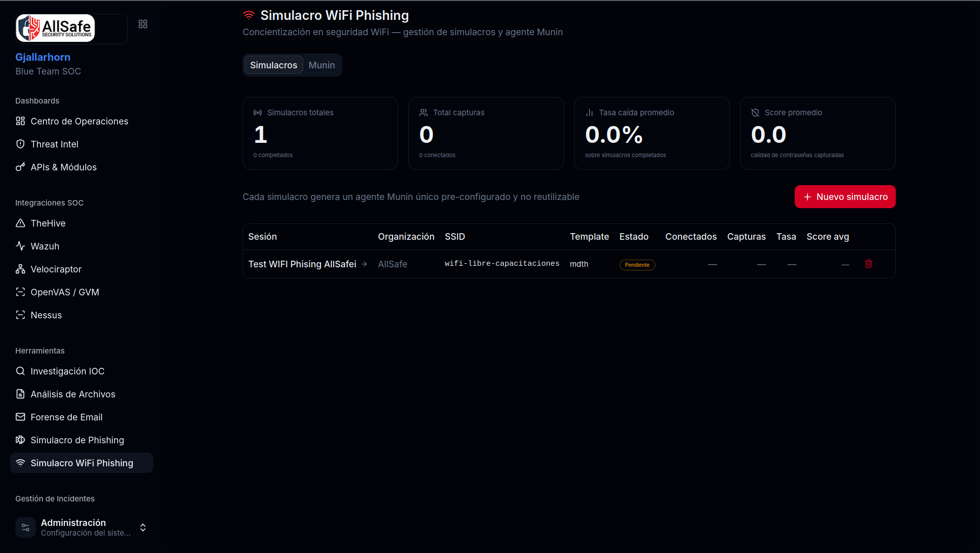Image resolution: width=980 pixels, height=553 pixels.
Task: Delete the Test WIFI Phising AllSafei session
Action: coord(869,264)
